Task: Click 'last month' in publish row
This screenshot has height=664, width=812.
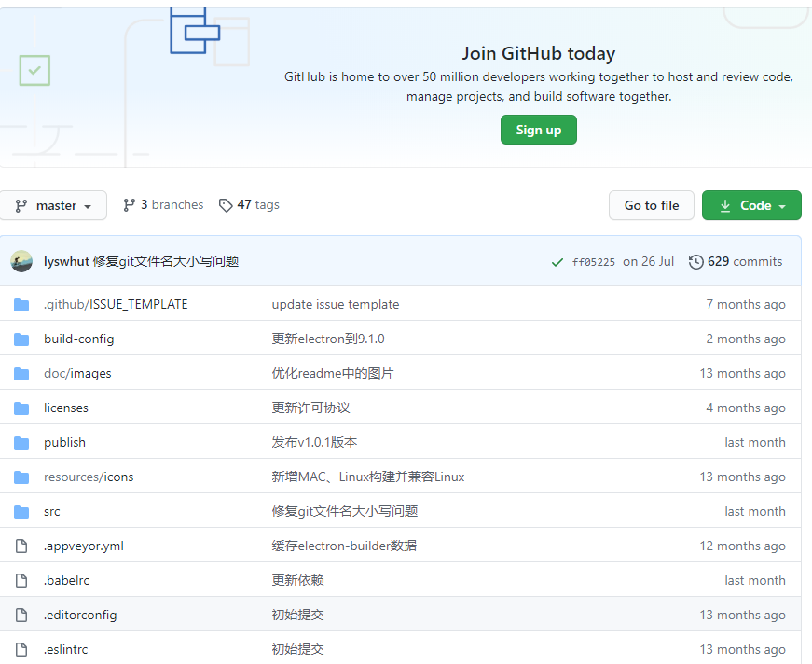Action: click(755, 442)
